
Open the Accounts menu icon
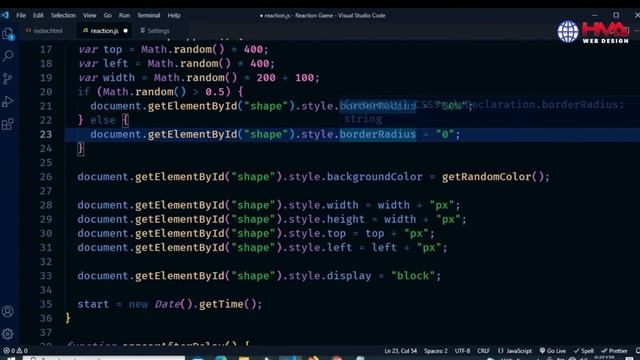(8, 311)
